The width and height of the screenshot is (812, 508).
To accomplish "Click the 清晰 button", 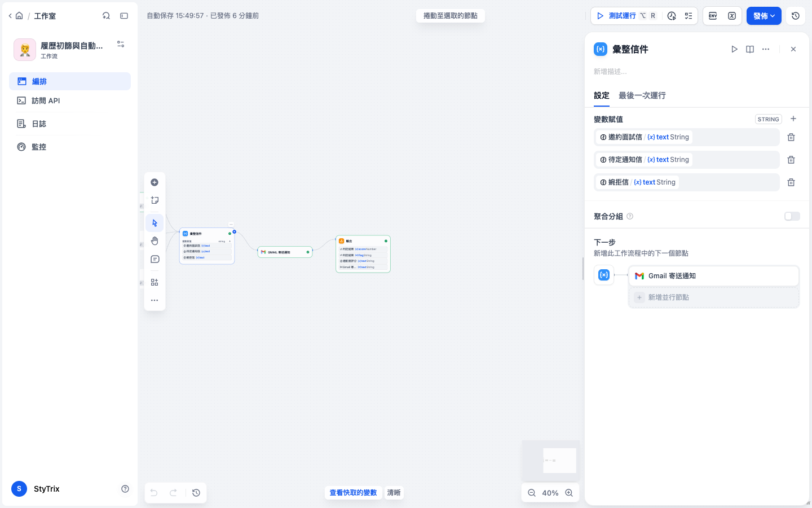I will point(394,493).
